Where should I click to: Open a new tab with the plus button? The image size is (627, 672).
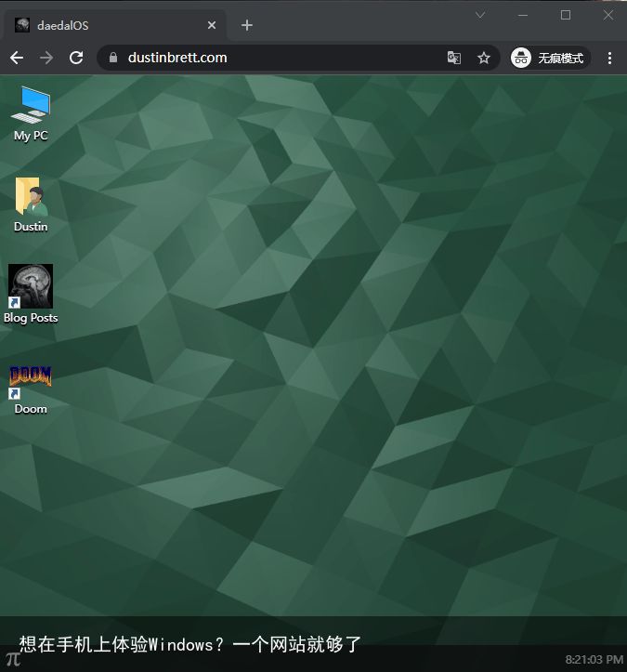click(x=247, y=25)
